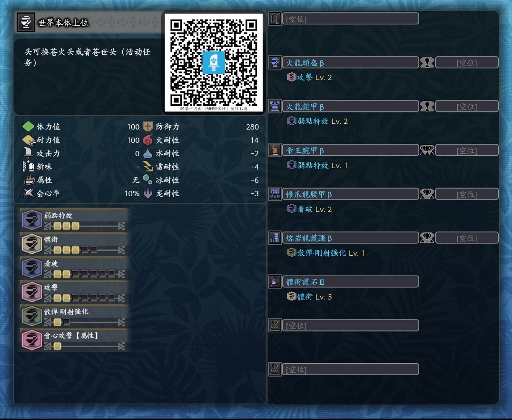Click the 看破 skill level bar
The image size is (512, 420).
85,274
